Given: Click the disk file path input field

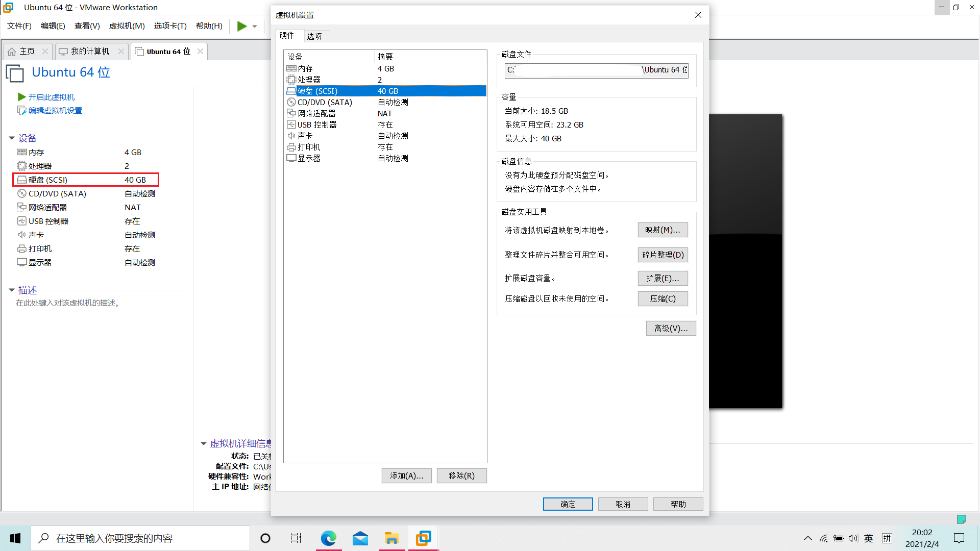Looking at the screenshot, I should tap(596, 70).
